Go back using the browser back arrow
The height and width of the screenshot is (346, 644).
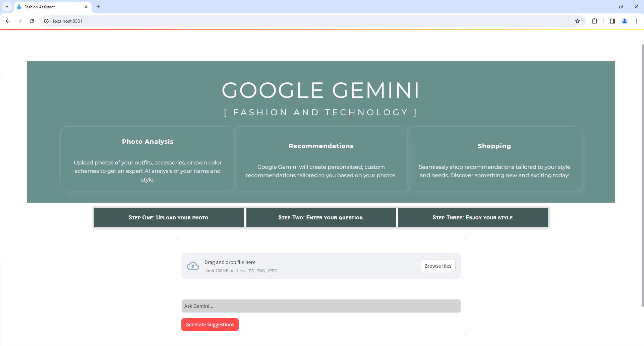8,21
